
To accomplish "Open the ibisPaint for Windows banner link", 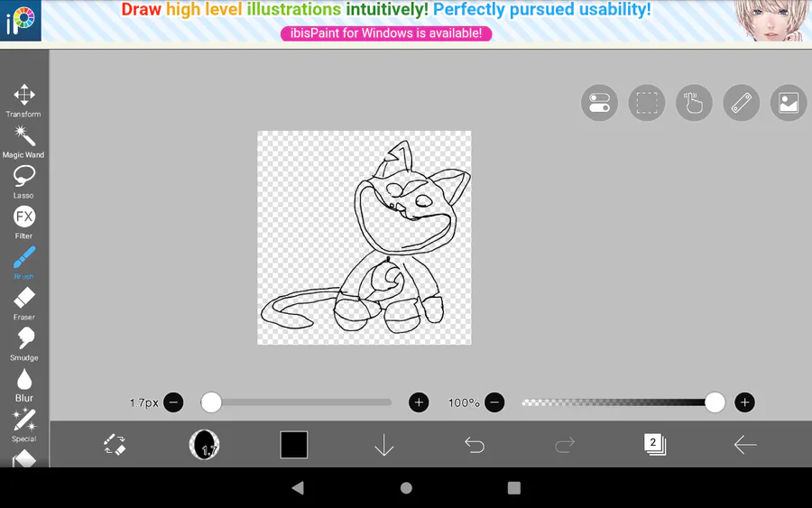I will tap(386, 33).
